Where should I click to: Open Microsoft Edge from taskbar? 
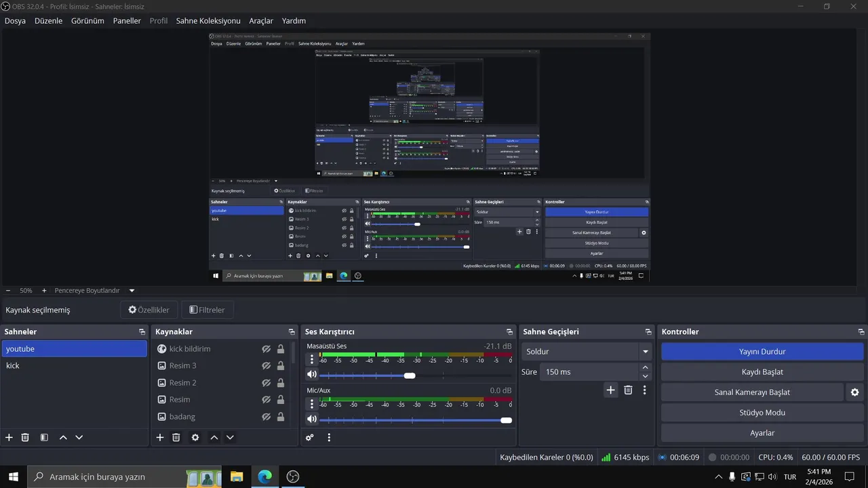point(264,476)
